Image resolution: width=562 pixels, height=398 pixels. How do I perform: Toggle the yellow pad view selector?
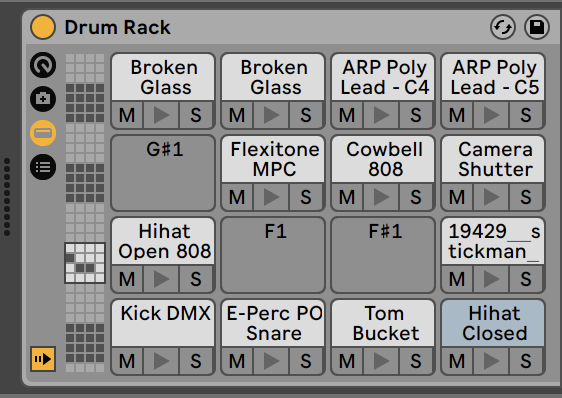43,133
